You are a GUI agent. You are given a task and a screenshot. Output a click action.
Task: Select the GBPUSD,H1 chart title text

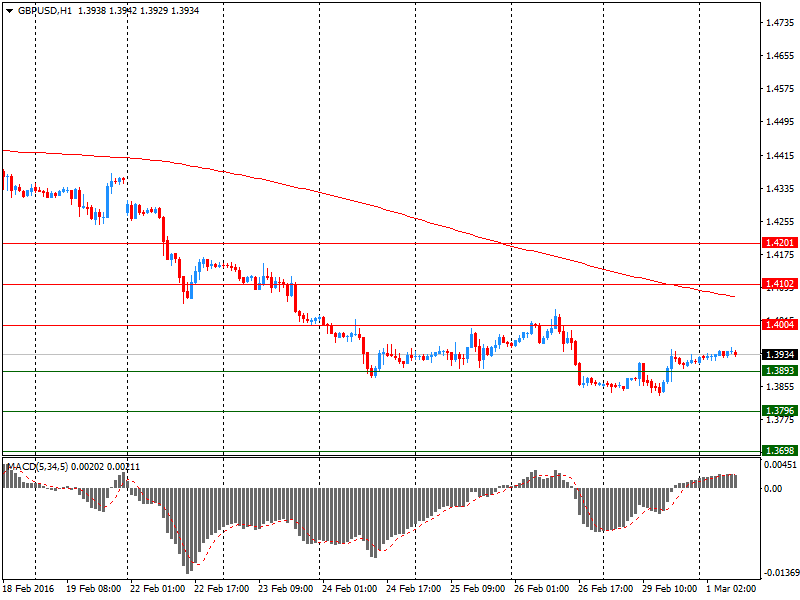(x=45, y=11)
